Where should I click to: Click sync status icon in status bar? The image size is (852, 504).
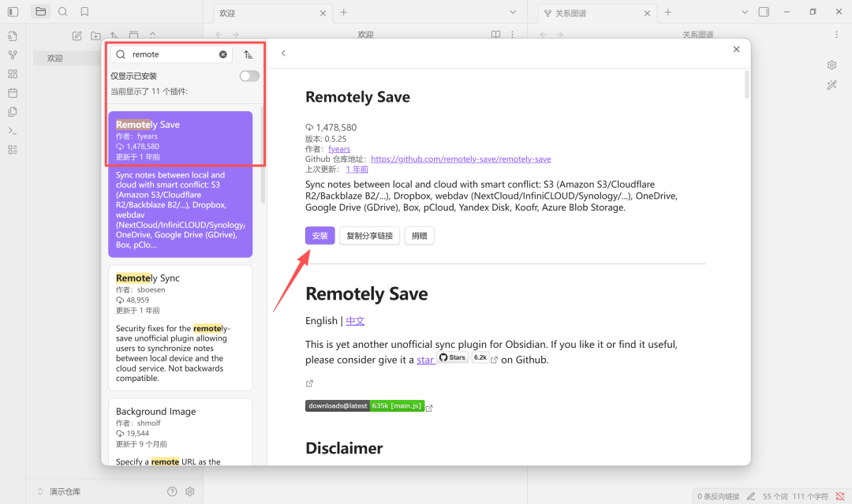click(840, 496)
